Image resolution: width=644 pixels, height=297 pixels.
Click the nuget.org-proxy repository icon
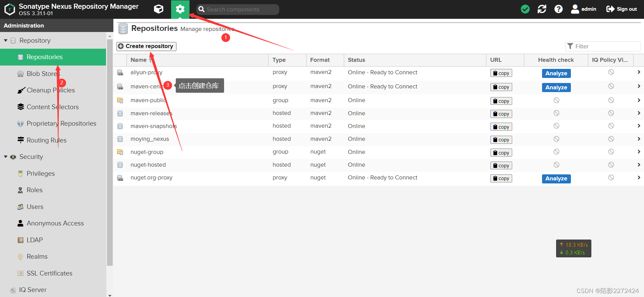[120, 178]
